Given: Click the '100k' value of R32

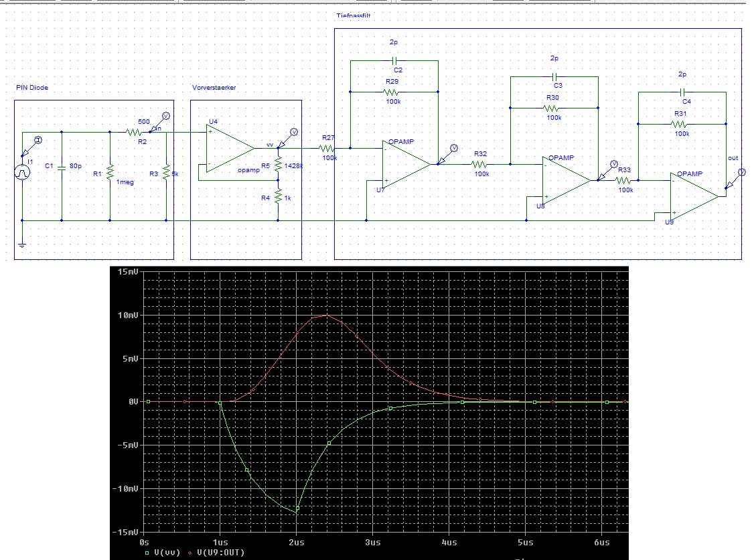Looking at the screenshot, I should pos(482,173).
